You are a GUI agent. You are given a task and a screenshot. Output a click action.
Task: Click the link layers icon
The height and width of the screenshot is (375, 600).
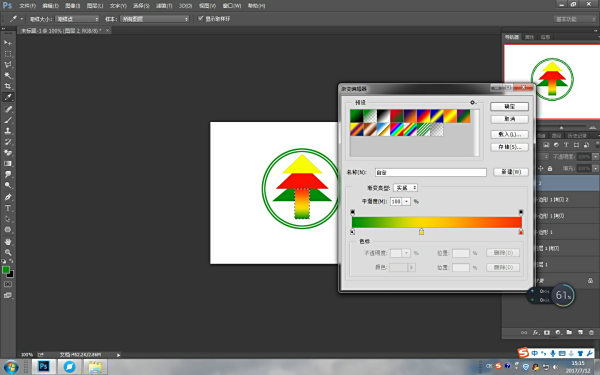(524, 333)
